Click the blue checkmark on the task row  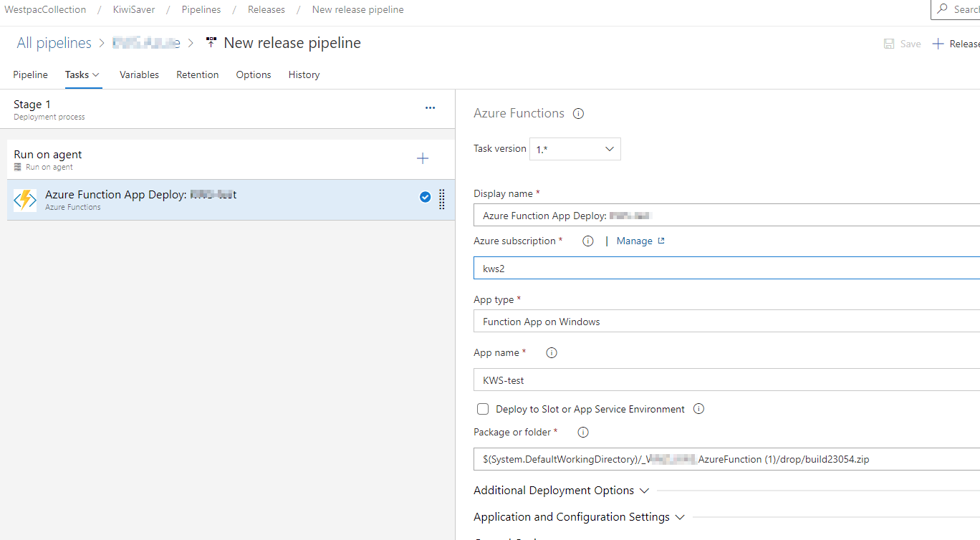(426, 197)
